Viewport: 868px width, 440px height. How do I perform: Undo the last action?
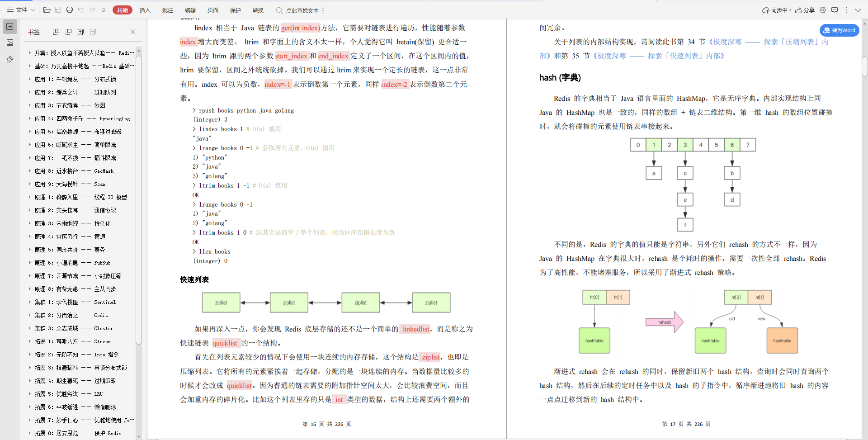[x=81, y=10]
